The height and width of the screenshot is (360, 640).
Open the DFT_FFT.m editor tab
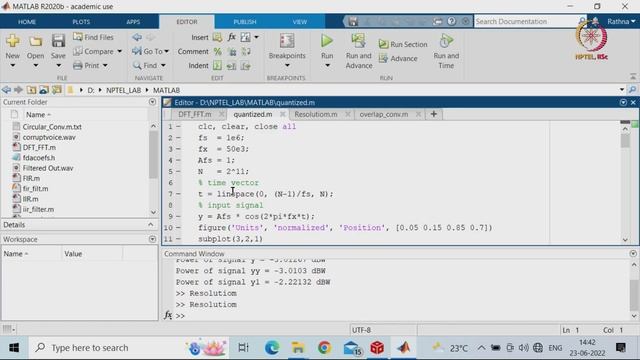[x=195, y=114]
